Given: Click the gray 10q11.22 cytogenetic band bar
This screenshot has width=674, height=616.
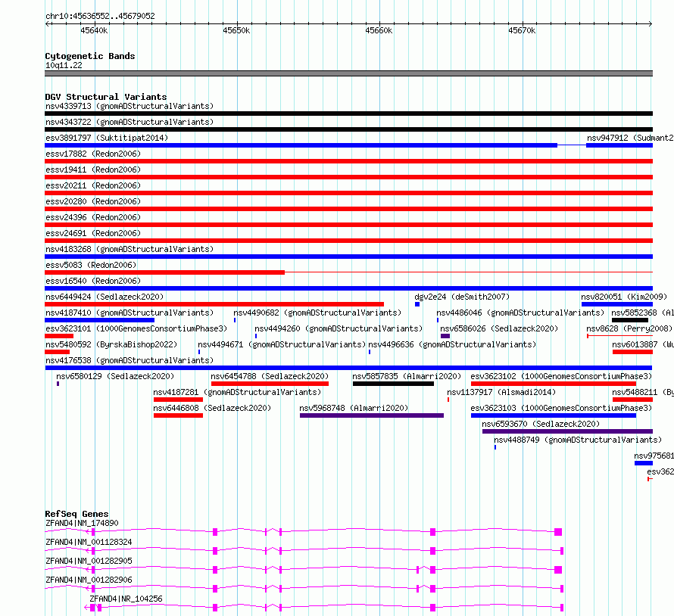Looking at the screenshot, I should click(348, 73).
